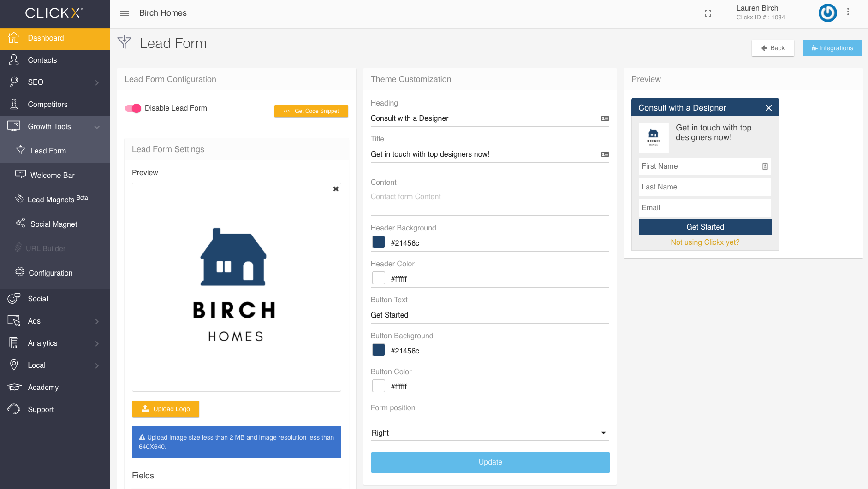Click the Integrations button
This screenshot has height=489, width=868.
[x=832, y=48]
